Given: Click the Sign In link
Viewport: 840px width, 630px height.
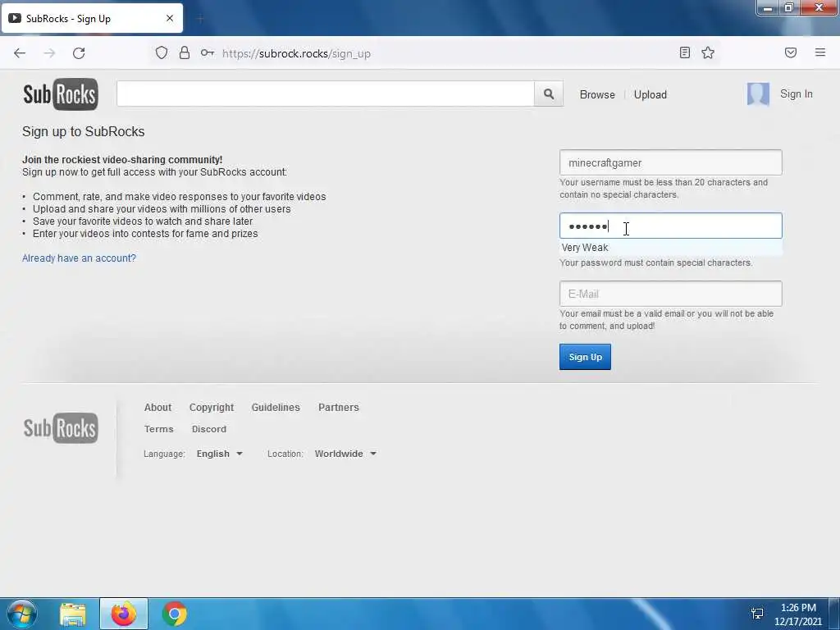Looking at the screenshot, I should (796, 94).
